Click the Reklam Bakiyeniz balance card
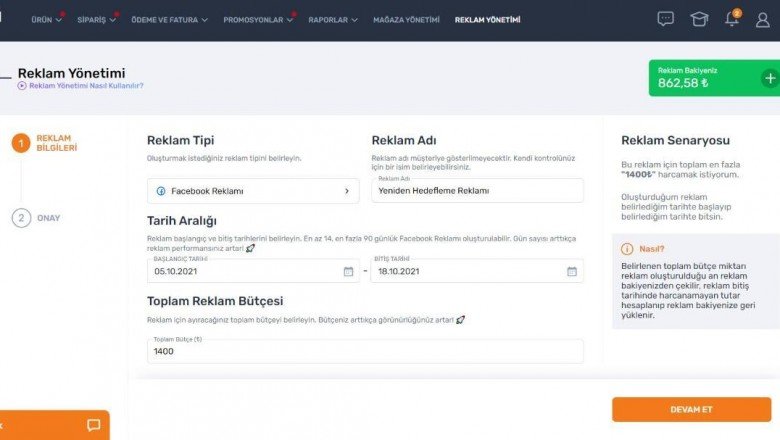780x440 pixels. pyautogui.click(x=714, y=78)
